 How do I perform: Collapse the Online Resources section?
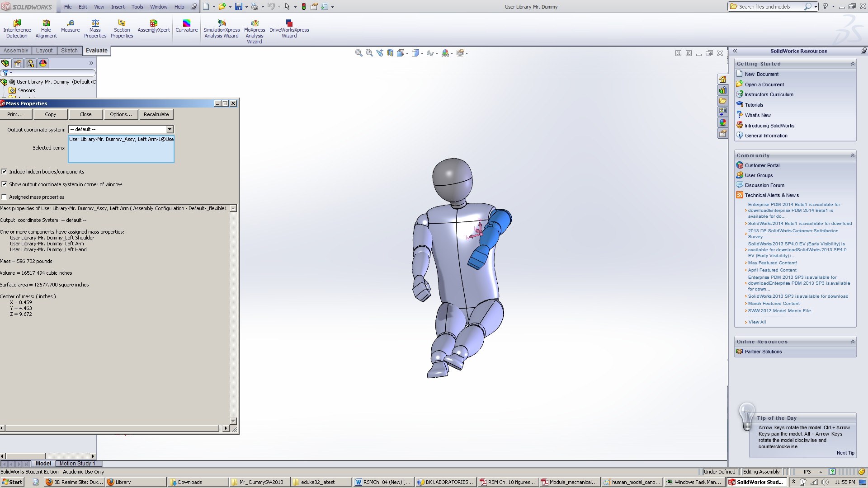pyautogui.click(x=853, y=342)
